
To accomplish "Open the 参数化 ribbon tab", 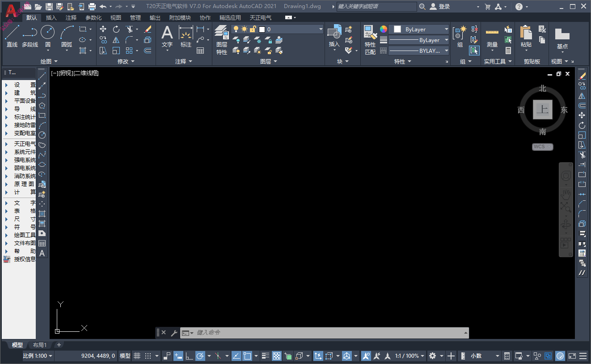I will (93, 17).
